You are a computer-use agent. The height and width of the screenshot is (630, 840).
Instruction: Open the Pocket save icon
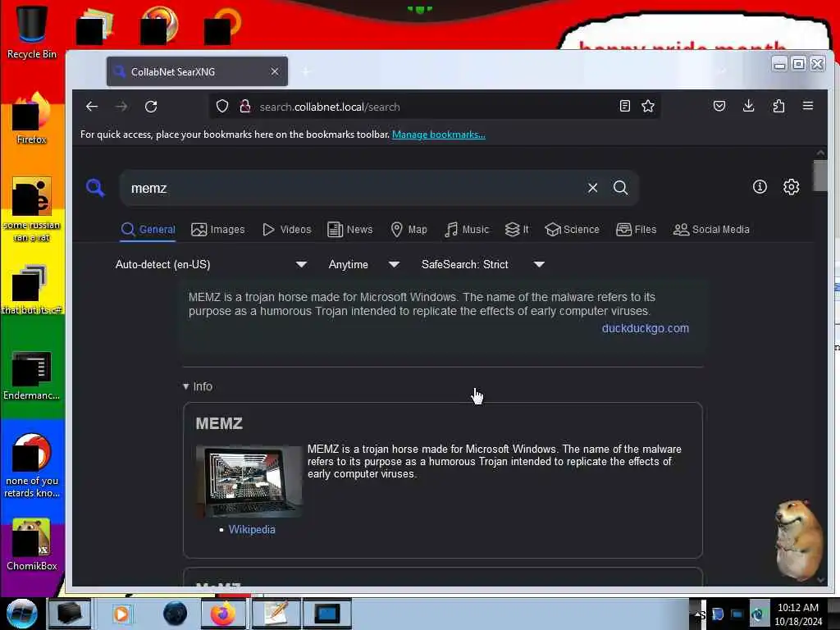click(x=719, y=106)
